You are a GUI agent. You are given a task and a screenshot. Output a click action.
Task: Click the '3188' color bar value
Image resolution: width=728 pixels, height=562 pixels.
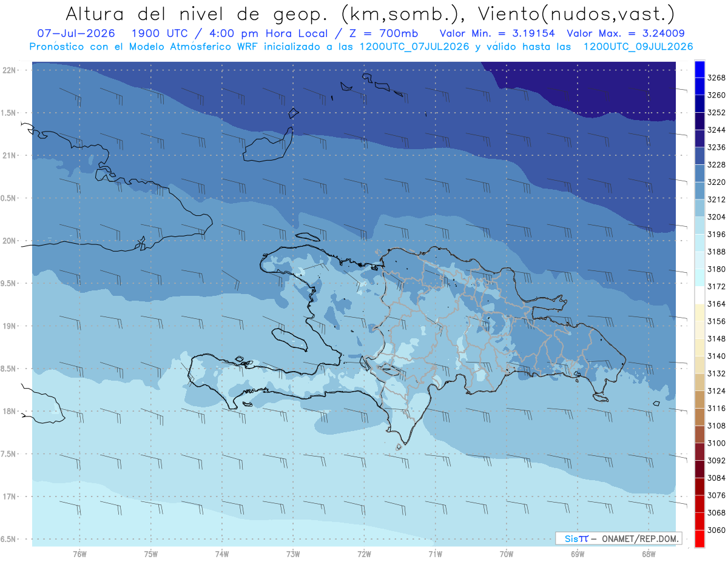[x=716, y=252]
